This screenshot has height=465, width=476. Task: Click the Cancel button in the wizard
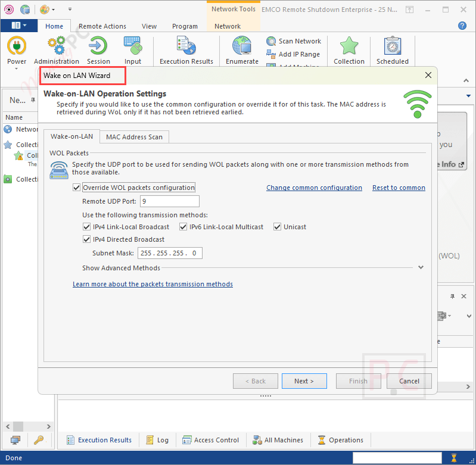pos(409,381)
